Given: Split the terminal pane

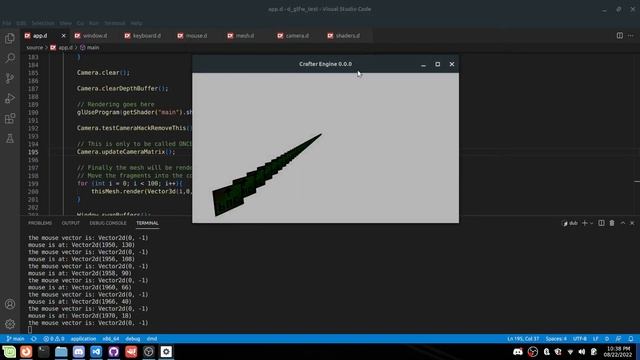Looking at the screenshot, I should (601, 223).
